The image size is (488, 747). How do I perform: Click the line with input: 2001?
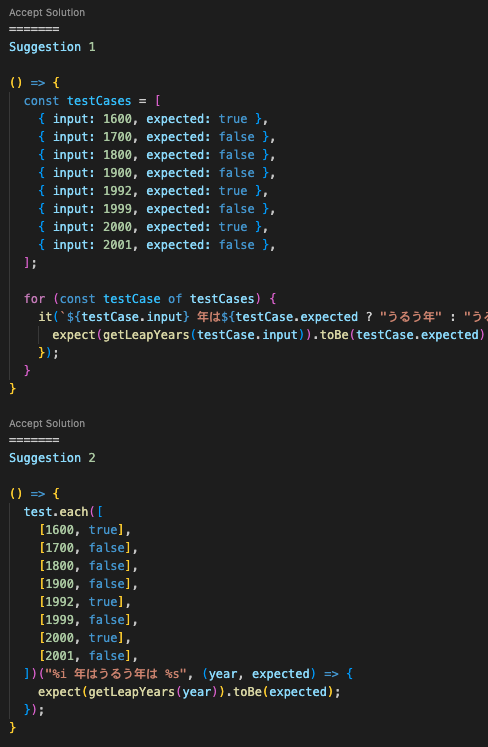click(x=156, y=245)
